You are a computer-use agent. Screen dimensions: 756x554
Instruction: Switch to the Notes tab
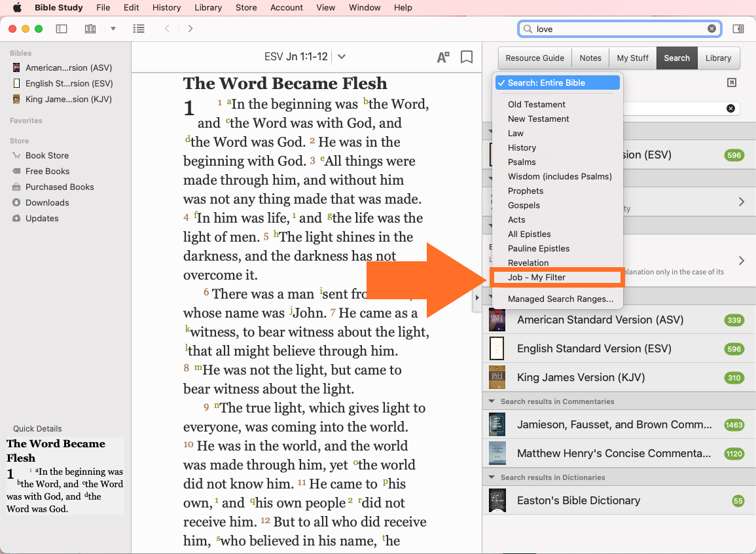tap(590, 58)
